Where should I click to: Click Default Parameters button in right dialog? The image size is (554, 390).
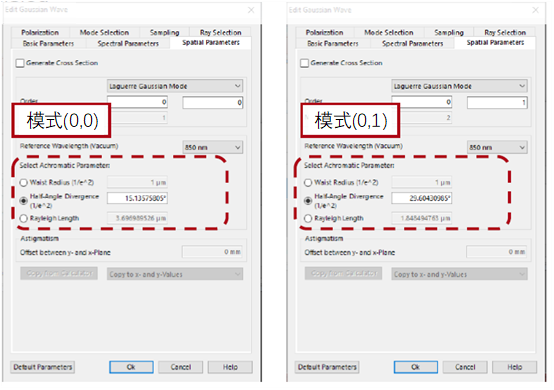tap(327, 367)
